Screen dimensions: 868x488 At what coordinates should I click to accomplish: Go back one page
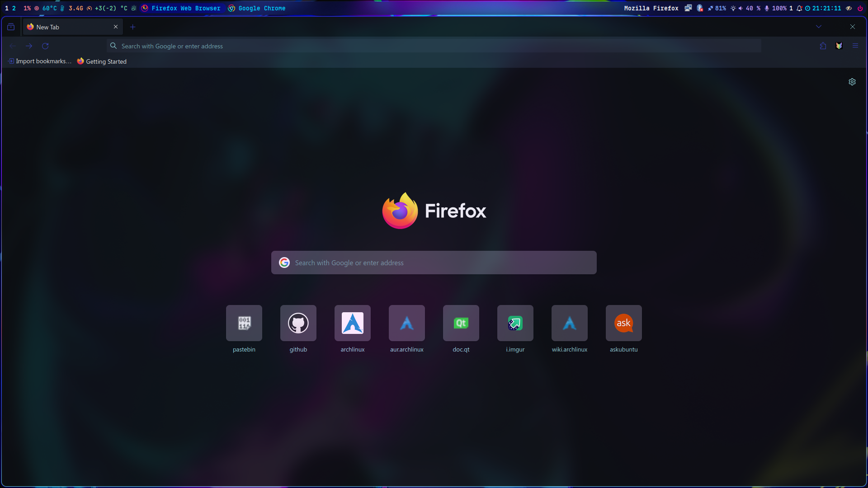tap(13, 46)
